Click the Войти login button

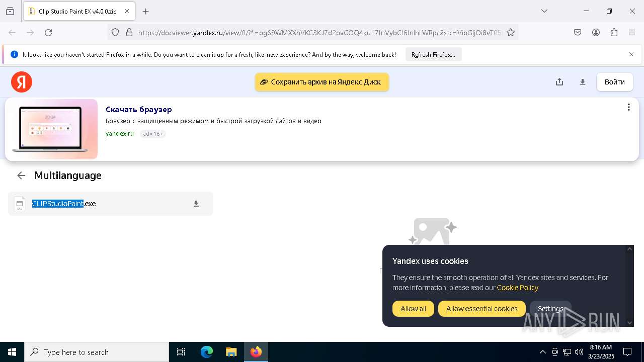614,82
